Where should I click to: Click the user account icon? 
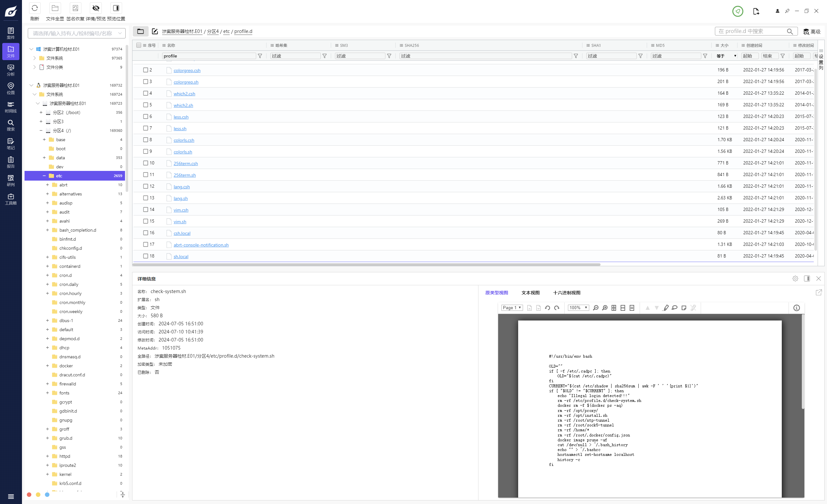[x=777, y=11]
